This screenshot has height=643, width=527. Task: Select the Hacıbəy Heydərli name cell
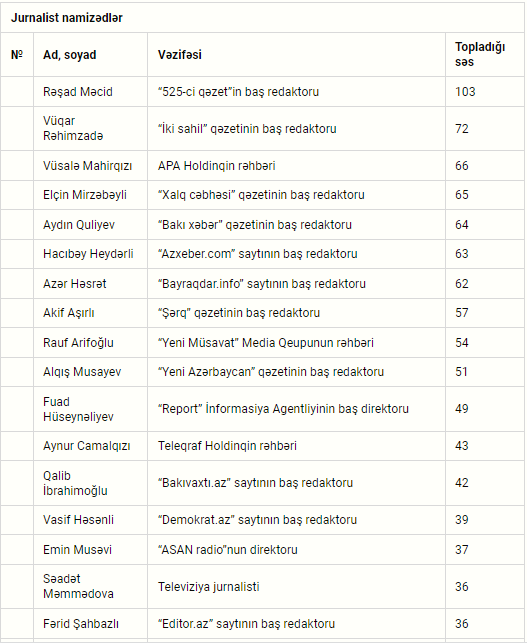[88, 254]
